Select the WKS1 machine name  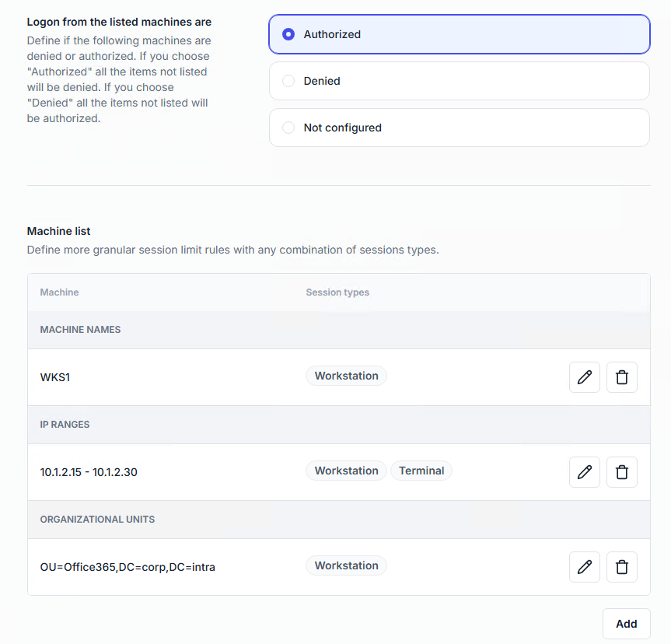pyautogui.click(x=56, y=377)
